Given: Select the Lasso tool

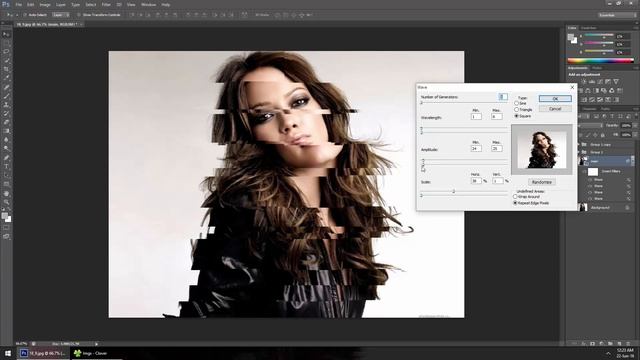Looking at the screenshot, I should point(6,52).
